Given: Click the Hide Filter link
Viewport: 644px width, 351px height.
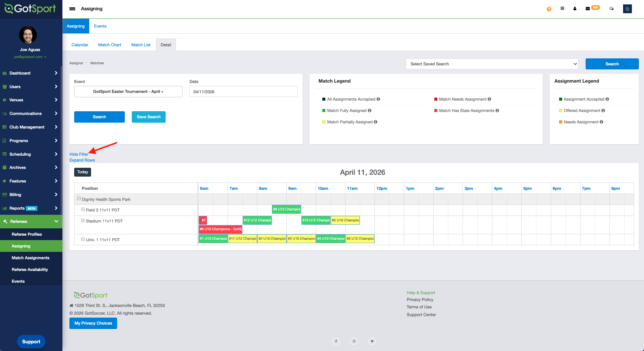Looking at the screenshot, I should tap(79, 154).
